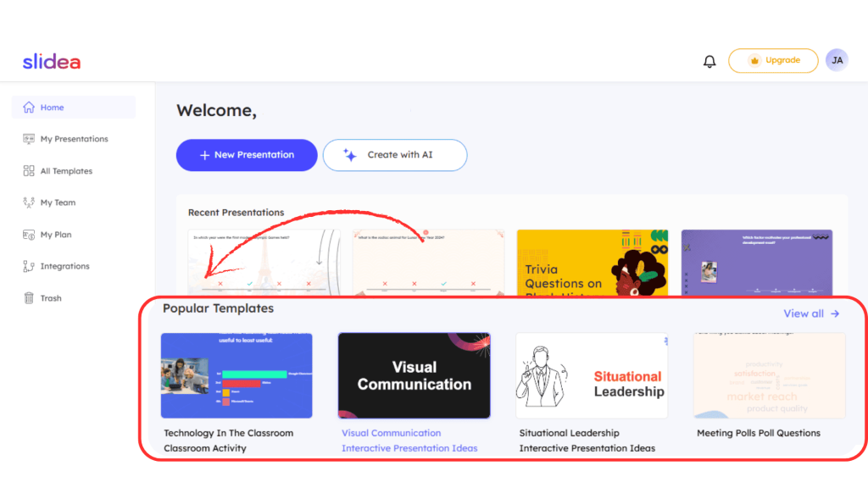This screenshot has height=488, width=868.
Task: Click the Upgrade button
Action: (x=772, y=61)
